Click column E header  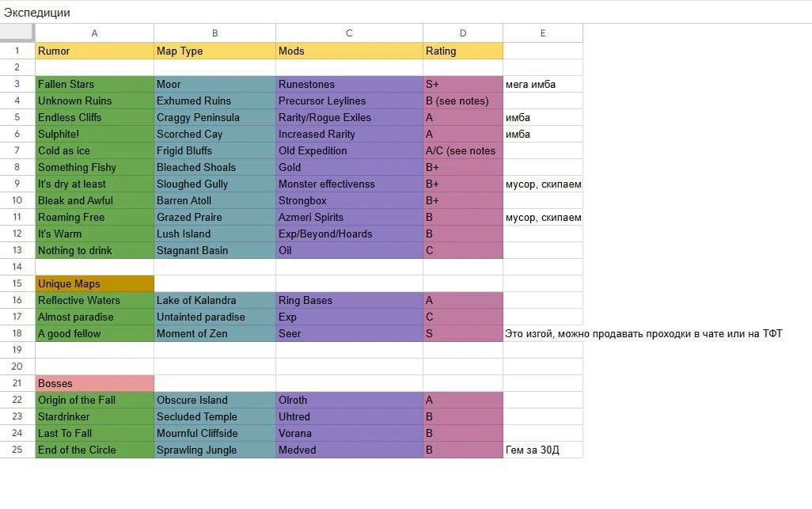coord(543,33)
